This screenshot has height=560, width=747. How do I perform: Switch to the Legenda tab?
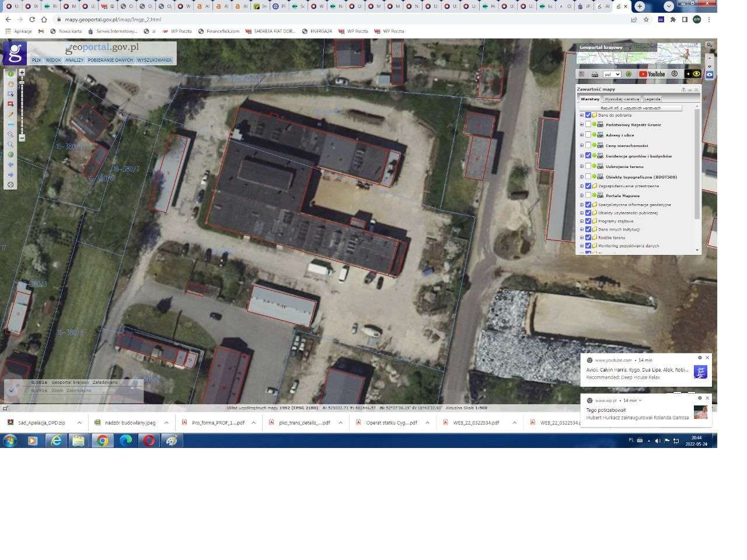pos(652,99)
